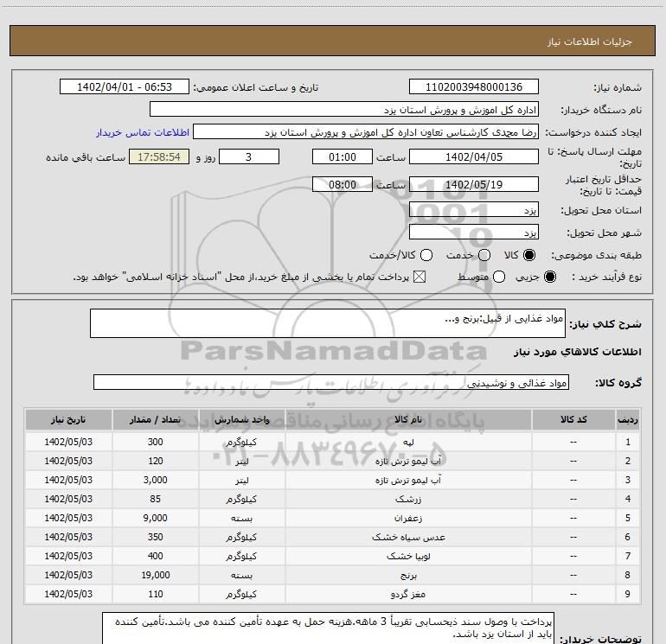Click the quantity 120 in row 2

point(155,461)
